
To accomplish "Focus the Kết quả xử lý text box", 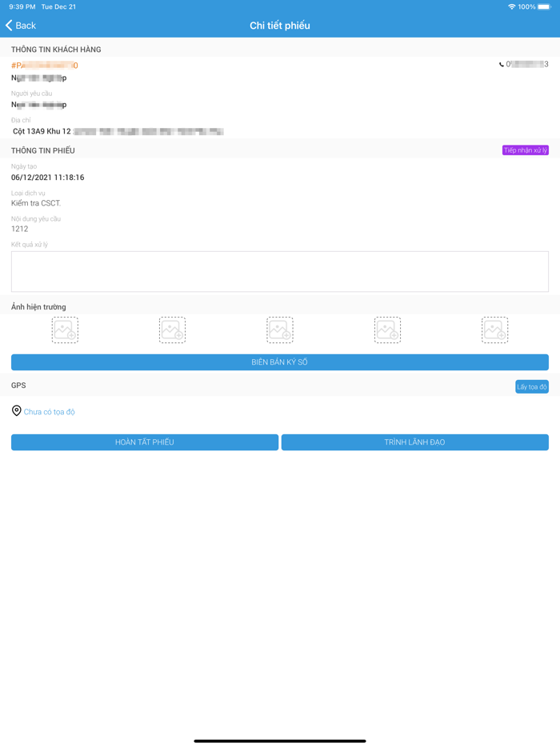I will point(280,272).
